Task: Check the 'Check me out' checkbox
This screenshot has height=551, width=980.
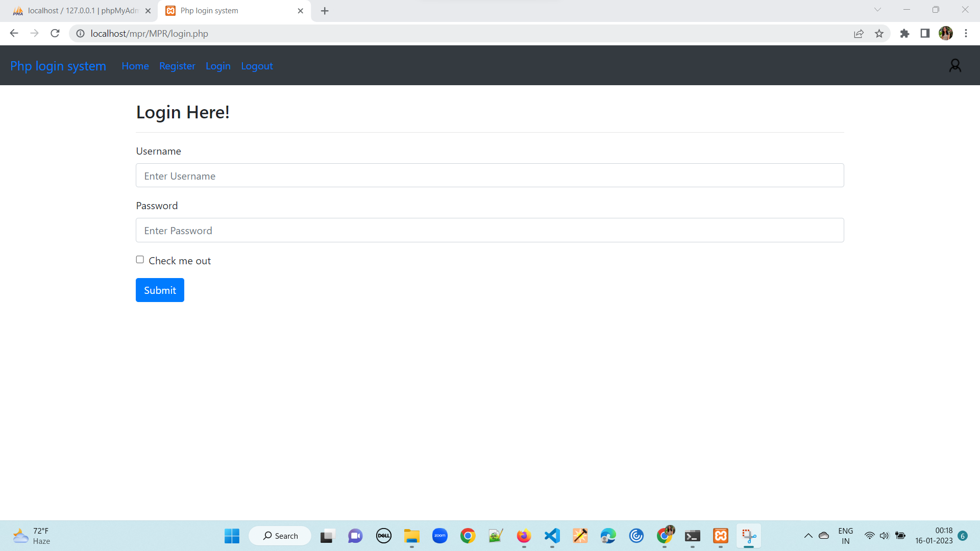Action: tap(139, 260)
